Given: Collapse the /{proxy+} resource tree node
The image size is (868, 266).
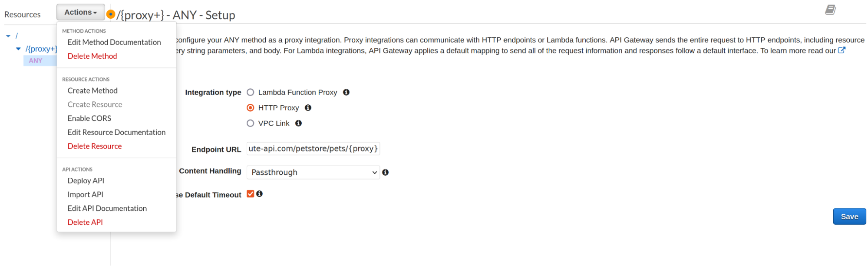Looking at the screenshot, I should pyautogui.click(x=18, y=49).
